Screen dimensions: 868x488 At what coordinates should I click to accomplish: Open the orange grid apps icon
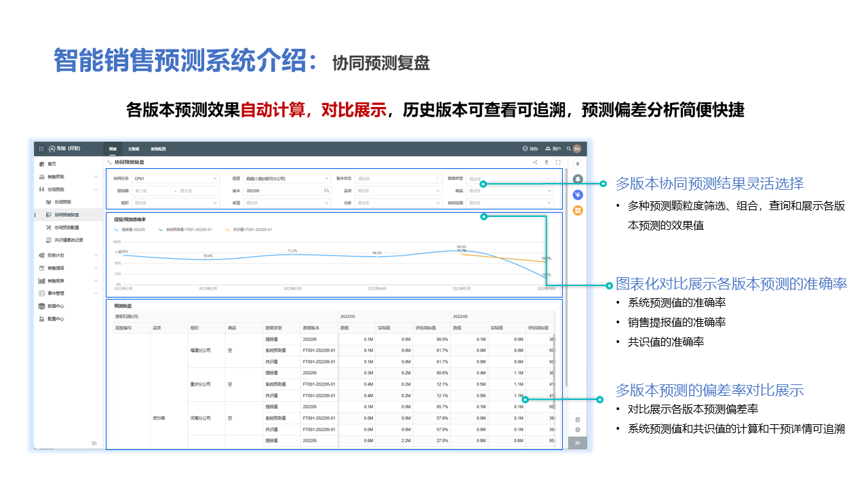tap(578, 211)
